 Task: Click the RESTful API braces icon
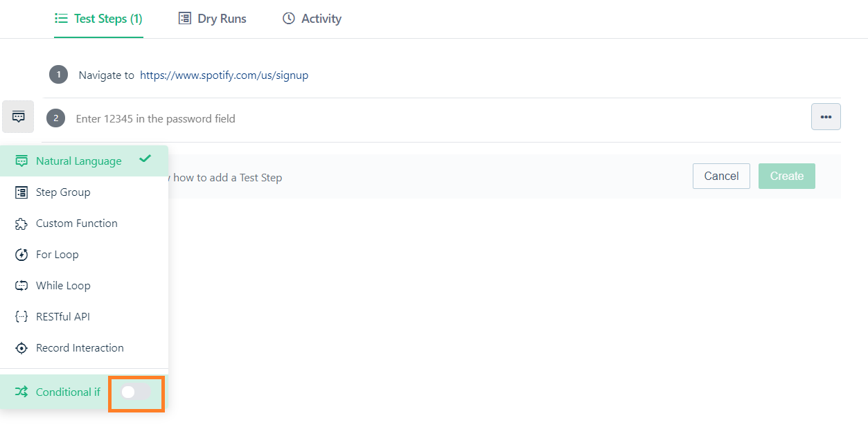(21, 317)
